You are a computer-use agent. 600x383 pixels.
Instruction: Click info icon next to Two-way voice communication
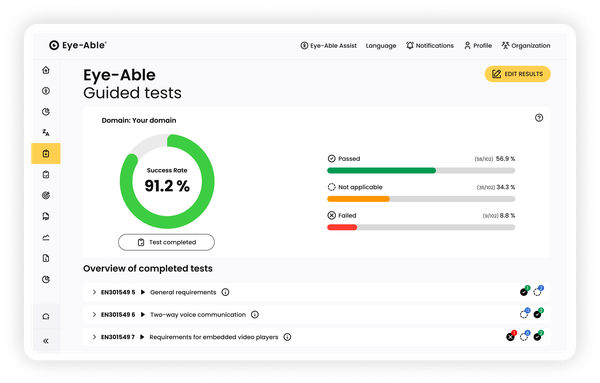255,315
